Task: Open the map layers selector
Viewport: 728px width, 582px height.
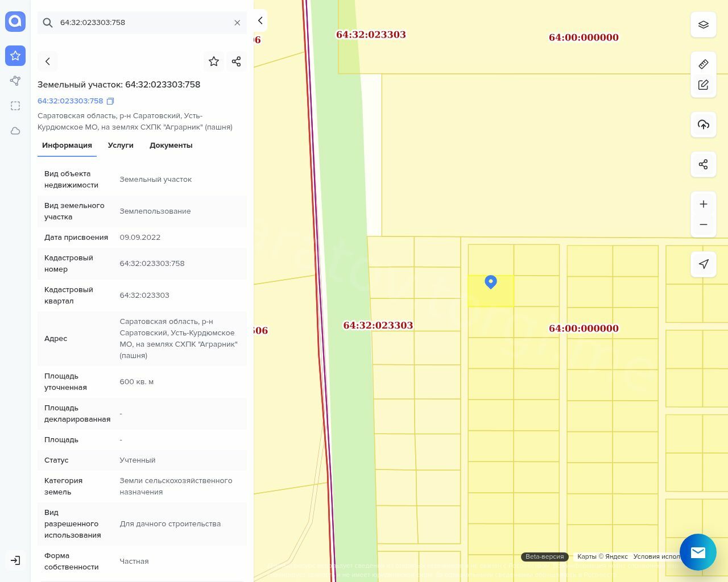Action: pos(704,24)
